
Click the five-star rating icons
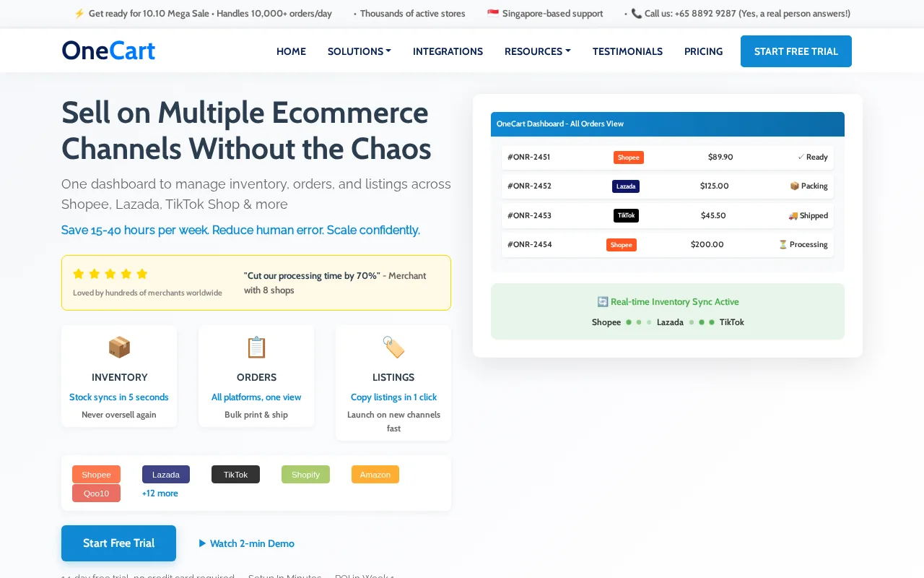pyautogui.click(x=110, y=274)
